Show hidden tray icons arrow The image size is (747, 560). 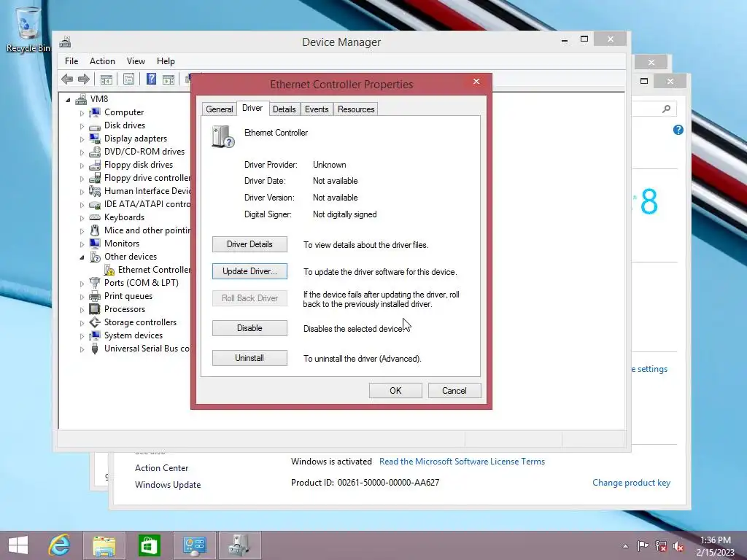(625, 546)
